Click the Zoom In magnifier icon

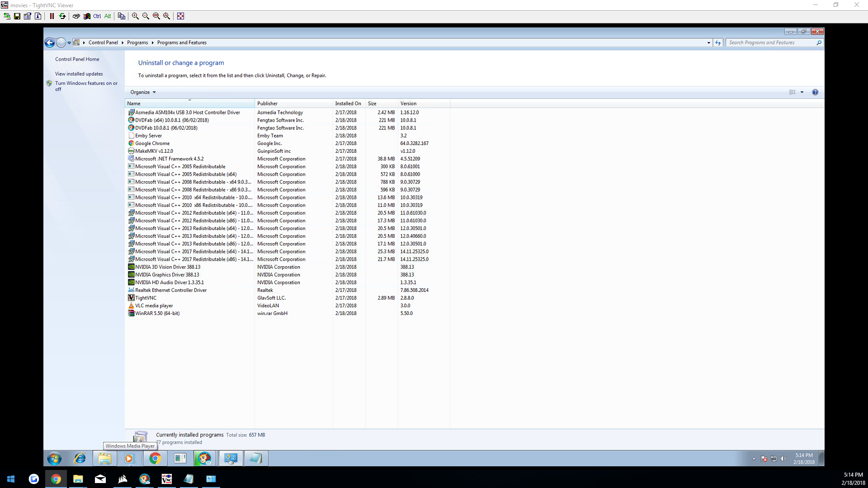(135, 16)
